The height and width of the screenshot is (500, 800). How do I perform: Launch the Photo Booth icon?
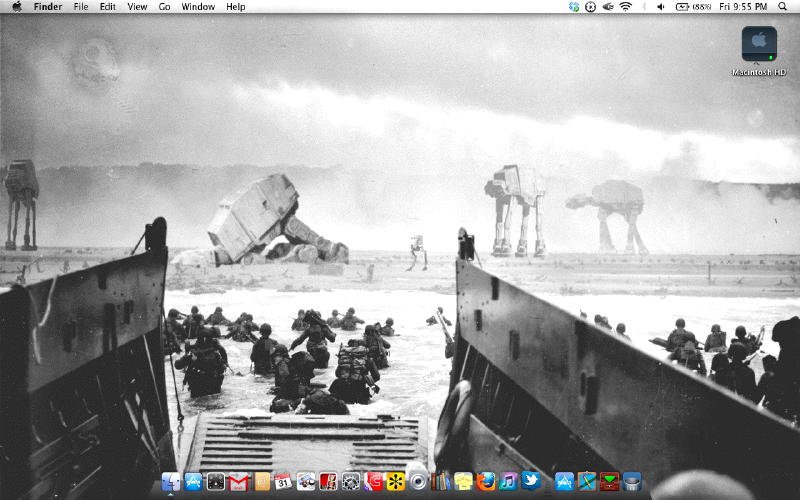[328, 481]
